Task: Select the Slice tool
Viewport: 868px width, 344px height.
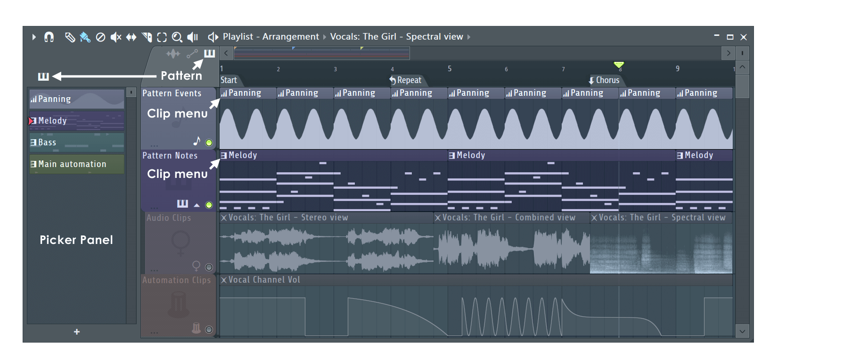Action: click(x=147, y=37)
